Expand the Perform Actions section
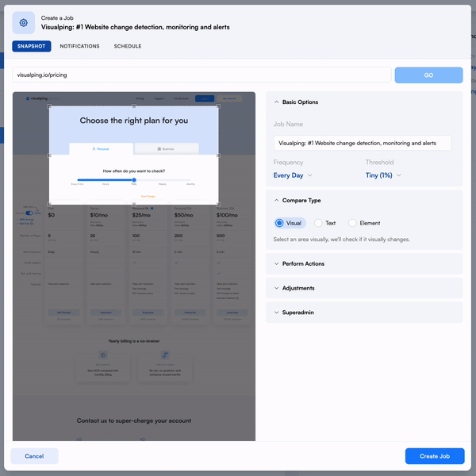Screen dimensions: 476x476 364,264
